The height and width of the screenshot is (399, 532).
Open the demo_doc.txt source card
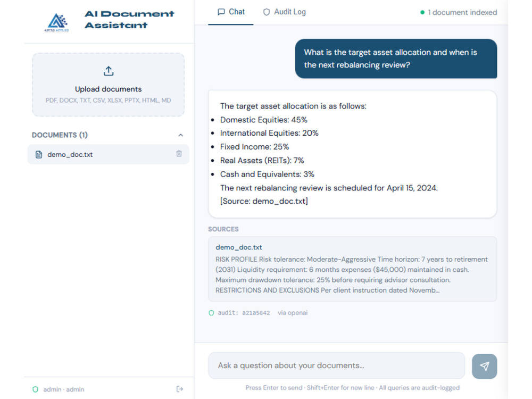pos(353,269)
